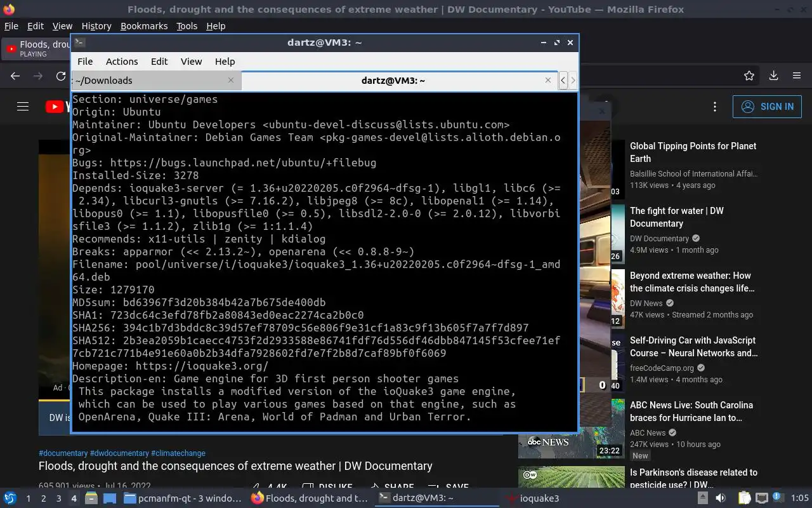The height and width of the screenshot is (508, 812).
Task: Switch to pcmanfm-qt taskbar window
Action: click(182, 498)
